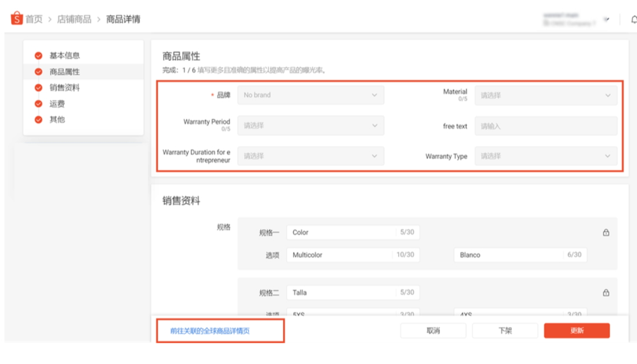637x364 pixels.
Task: Open the notification bell icon
Action: pyautogui.click(x=633, y=20)
